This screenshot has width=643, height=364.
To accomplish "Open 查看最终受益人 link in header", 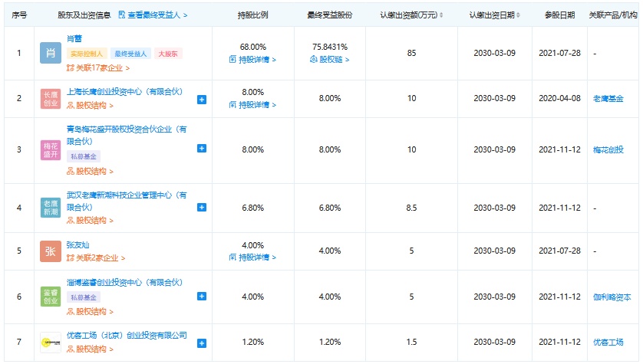I will pyautogui.click(x=153, y=15).
